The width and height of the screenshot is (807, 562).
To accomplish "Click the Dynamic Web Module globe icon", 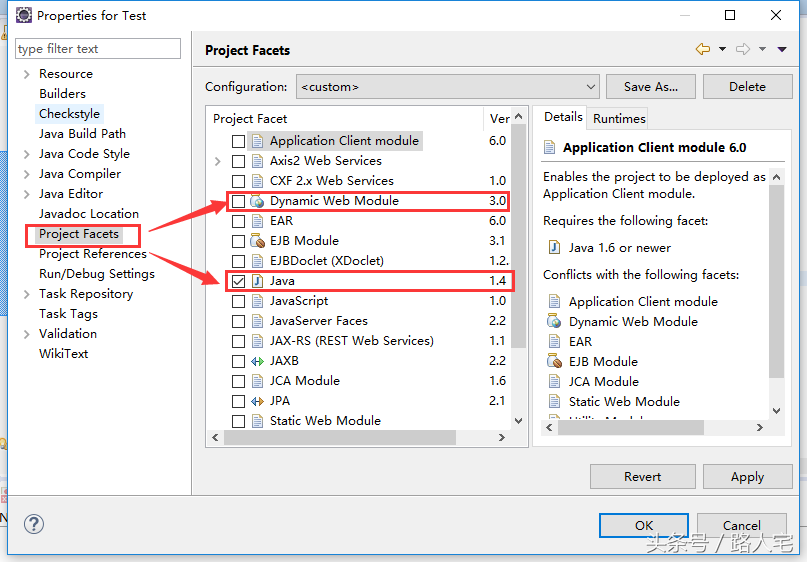I will pyautogui.click(x=257, y=201).
